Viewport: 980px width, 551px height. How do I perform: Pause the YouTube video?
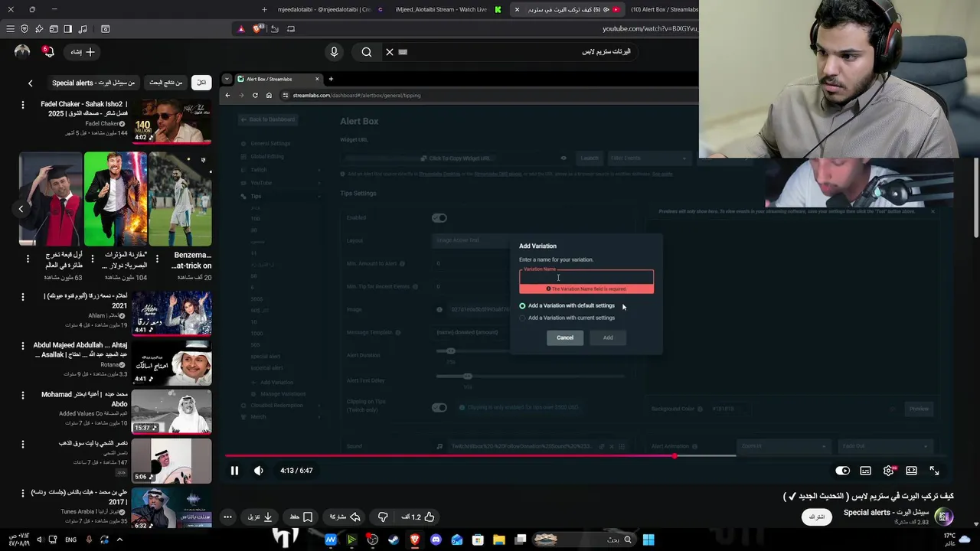point(234,471)
